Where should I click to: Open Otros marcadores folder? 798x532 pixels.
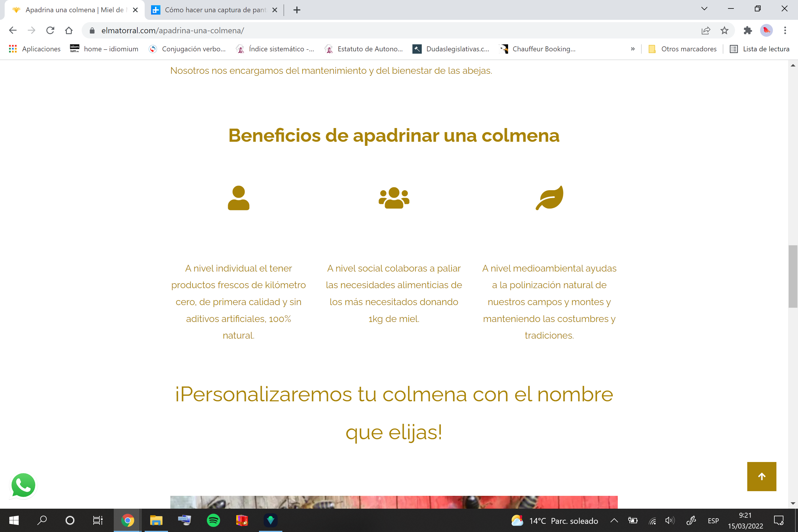point(682,49)
